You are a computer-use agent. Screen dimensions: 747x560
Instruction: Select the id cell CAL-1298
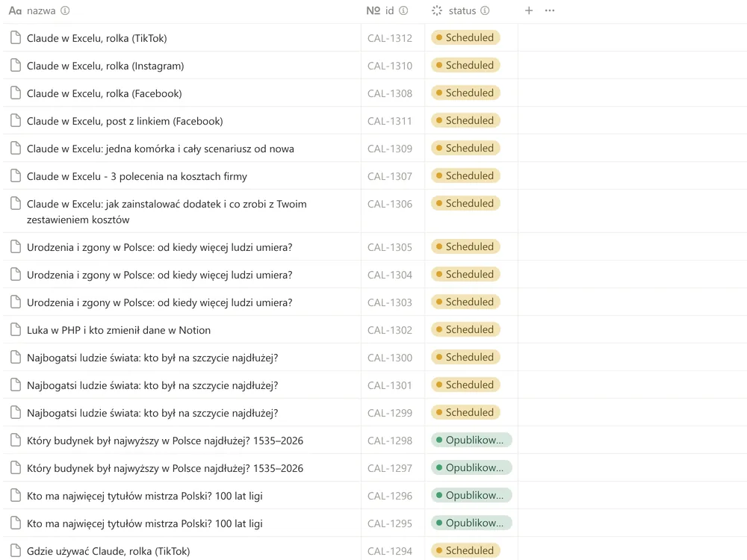click(x=390, y=441)
